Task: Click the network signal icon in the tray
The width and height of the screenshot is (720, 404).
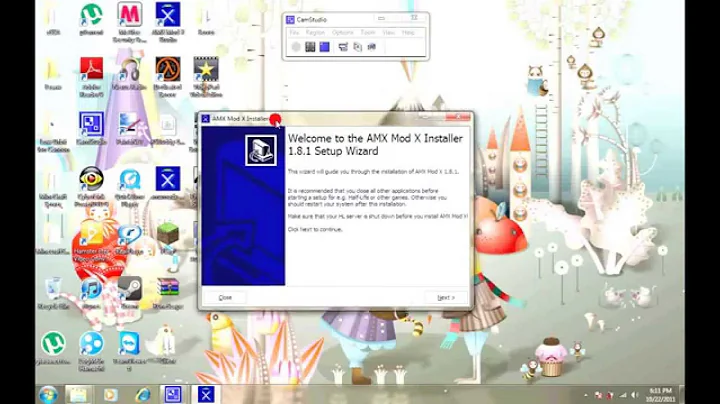Action: pos(623,395)
